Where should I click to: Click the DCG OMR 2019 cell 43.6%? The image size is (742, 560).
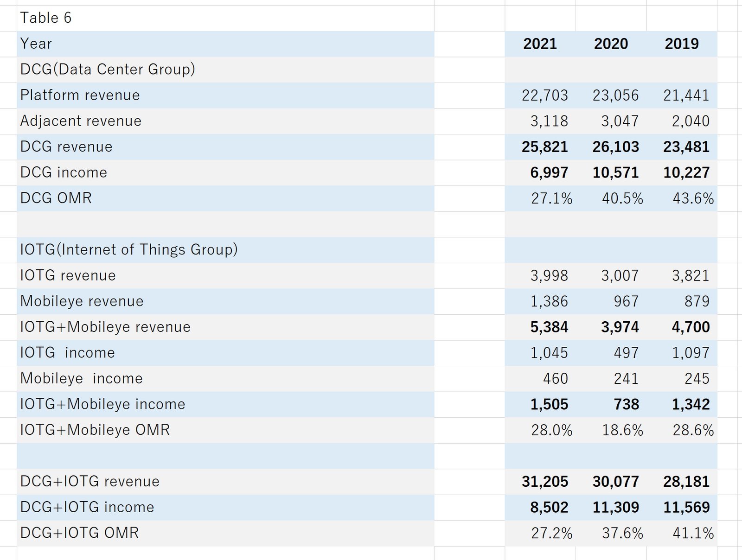point(682,198)
